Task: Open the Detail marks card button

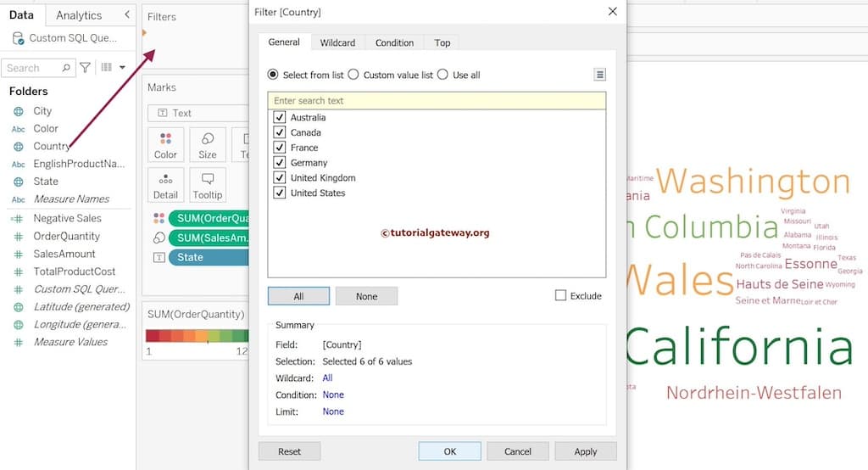Action: pyautogui.click(x=165, y=185)
